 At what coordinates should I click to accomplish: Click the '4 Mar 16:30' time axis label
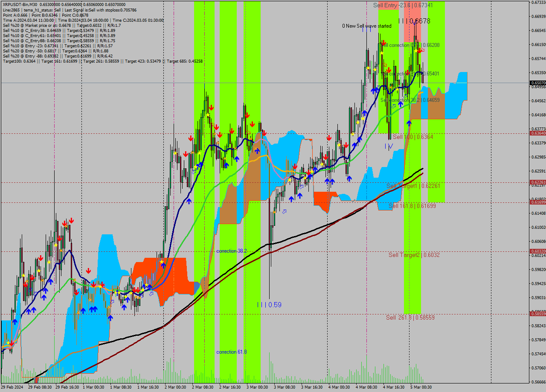click(395, 387)
